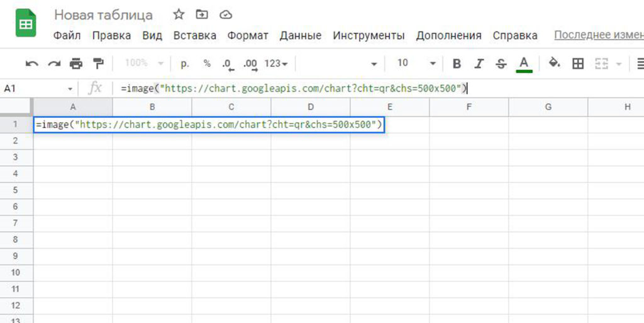
Task: Open the text color picker (A)
Action: pos(523,64)
